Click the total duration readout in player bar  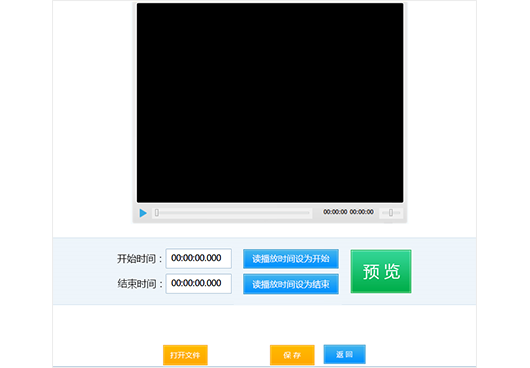361,212
